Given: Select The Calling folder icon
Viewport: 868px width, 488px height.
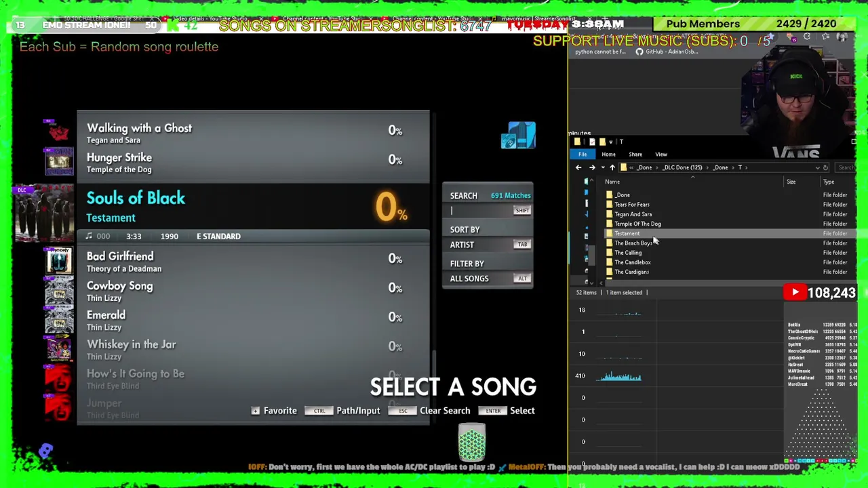Looking at the screenshot, I should tap(609, 253).
